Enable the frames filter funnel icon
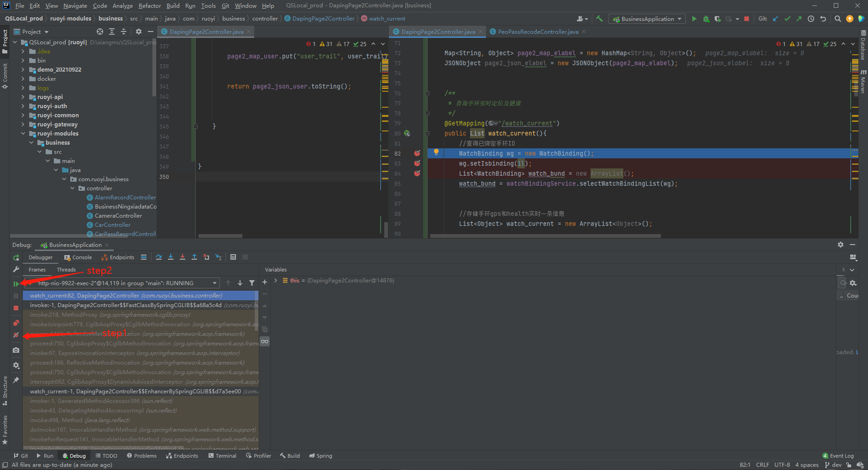The image size is (868, 470). [252, 283]
